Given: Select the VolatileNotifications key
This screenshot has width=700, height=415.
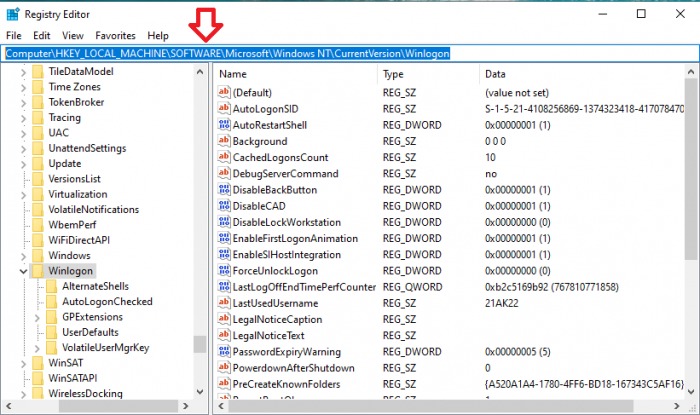Looking at the screenshot, I should pyautogui.click(x=93, y=209).
